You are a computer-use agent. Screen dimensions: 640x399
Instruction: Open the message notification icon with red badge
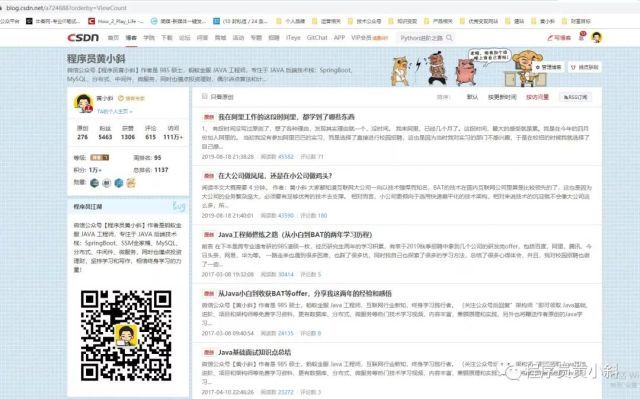point(582,37)
